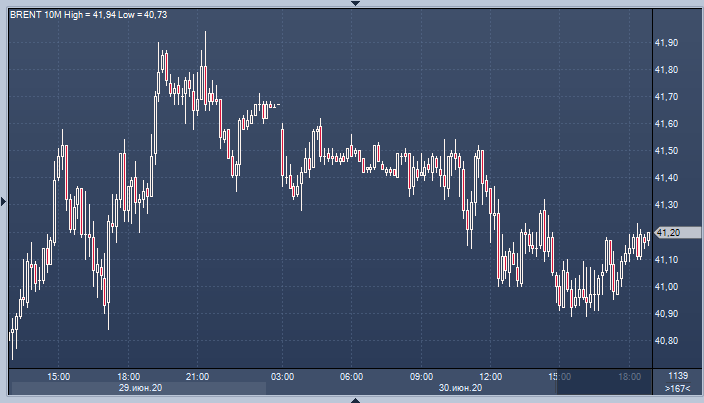Click the 03:00 time axis label
Screen dimensions: 704x403
tap(283, 376)
